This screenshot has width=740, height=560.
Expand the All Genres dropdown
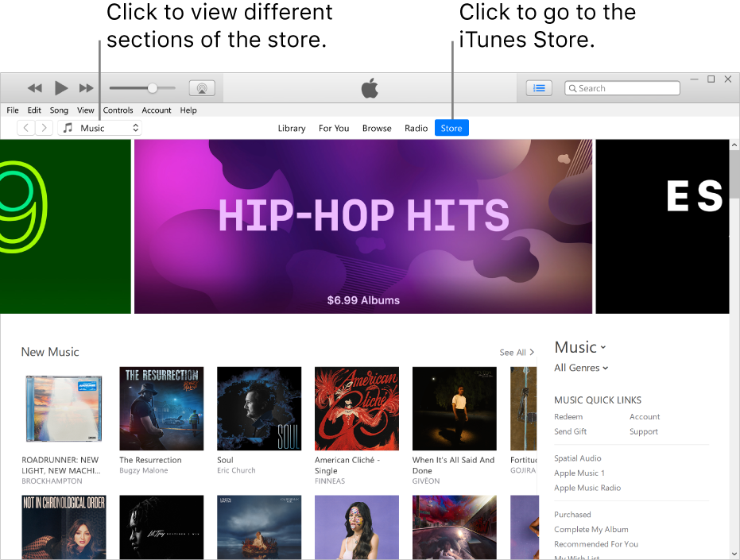[x=582, y=368]
